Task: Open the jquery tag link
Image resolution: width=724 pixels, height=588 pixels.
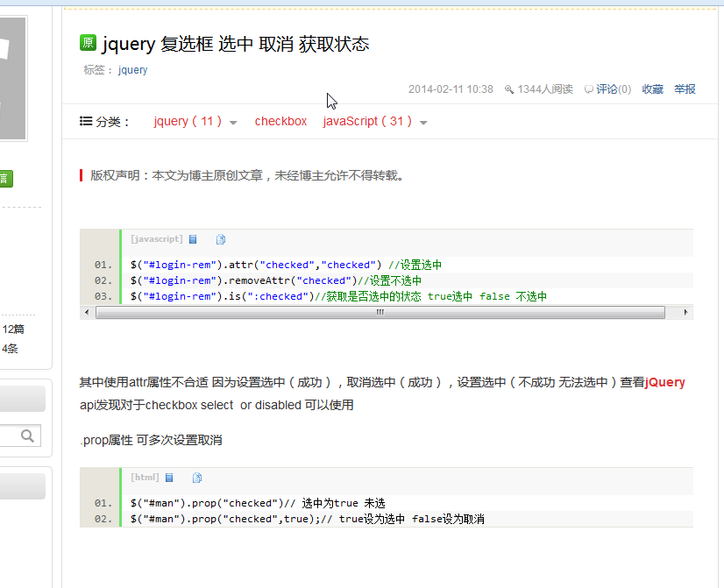Action: (x=132, y=70)
